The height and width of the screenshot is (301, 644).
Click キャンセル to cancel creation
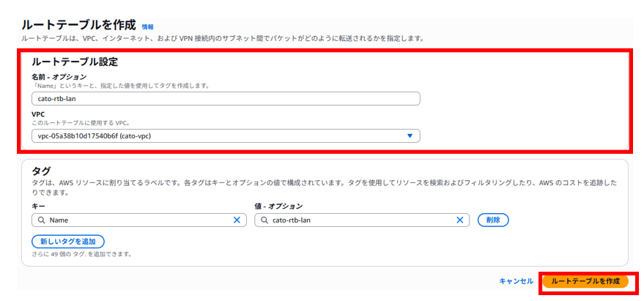(516, 281)
